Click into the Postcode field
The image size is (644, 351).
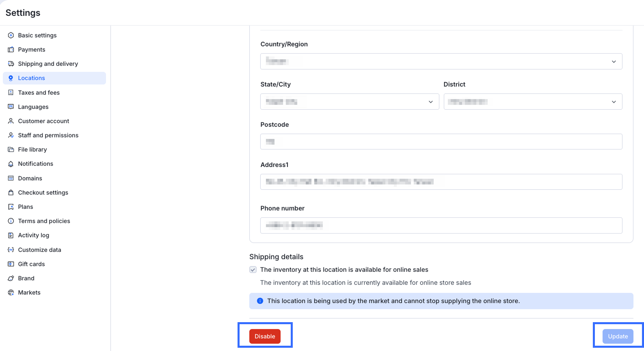[x=441, y=142]
